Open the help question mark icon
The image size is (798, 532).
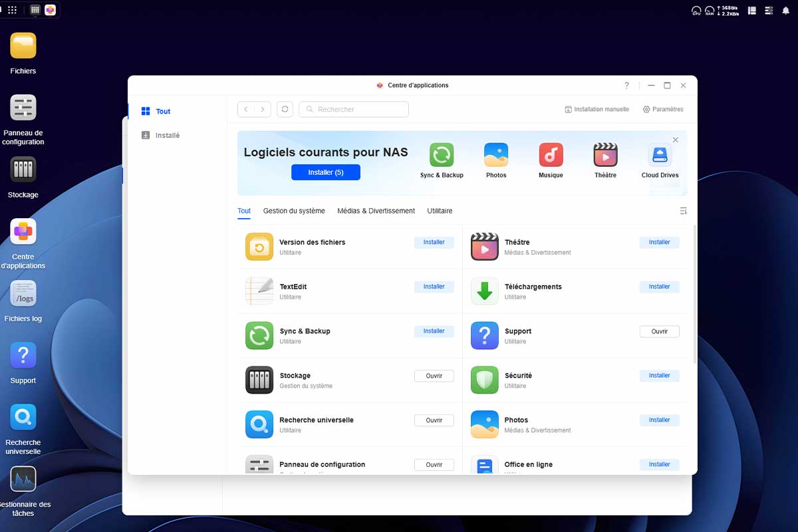coord(626,86)
